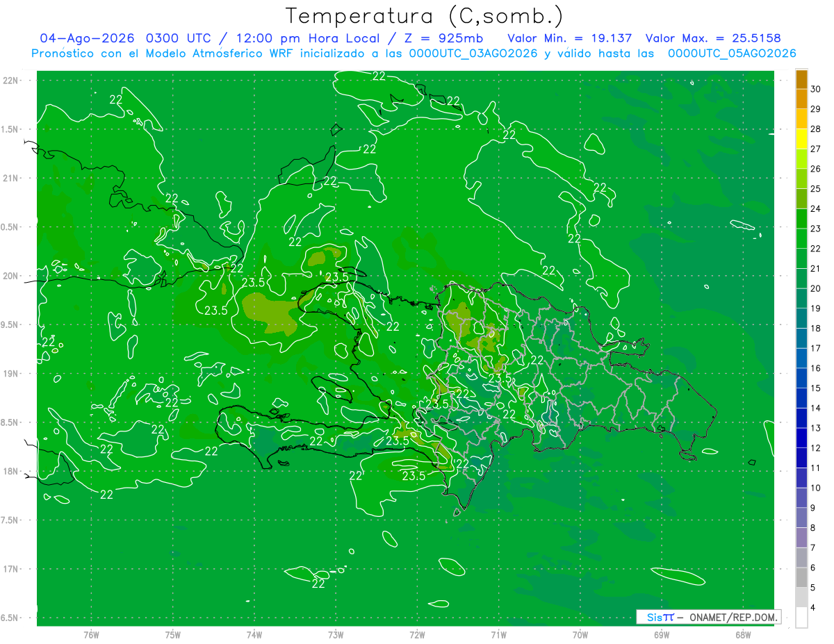Click latitude label '21N'
This screenshot has height=644, width=834.
pos(12,179)
